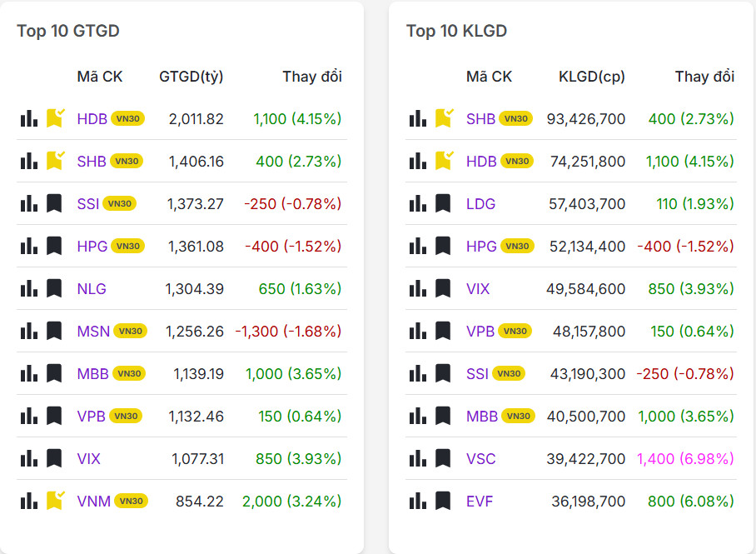Screen dimensions: 756x554
Task: View the MBB chart icon in Top 10 GTGD
Action: (x=29, y=373)
